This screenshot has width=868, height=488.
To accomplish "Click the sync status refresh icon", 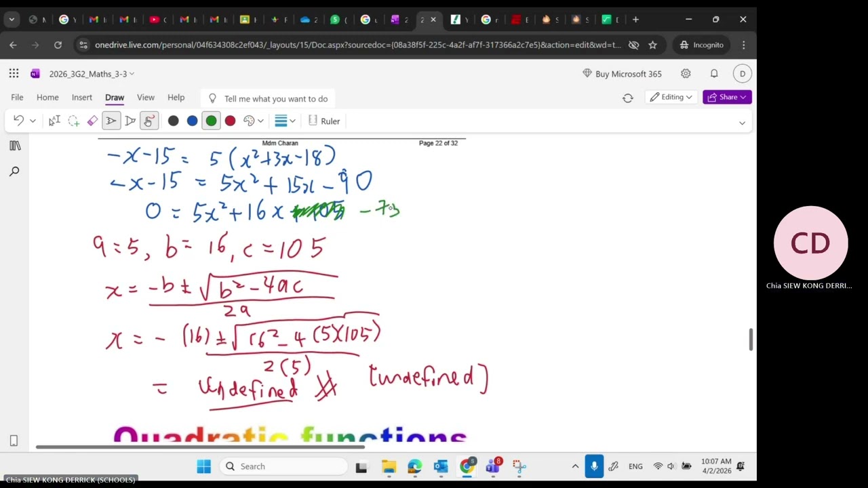I will [628, 98].
